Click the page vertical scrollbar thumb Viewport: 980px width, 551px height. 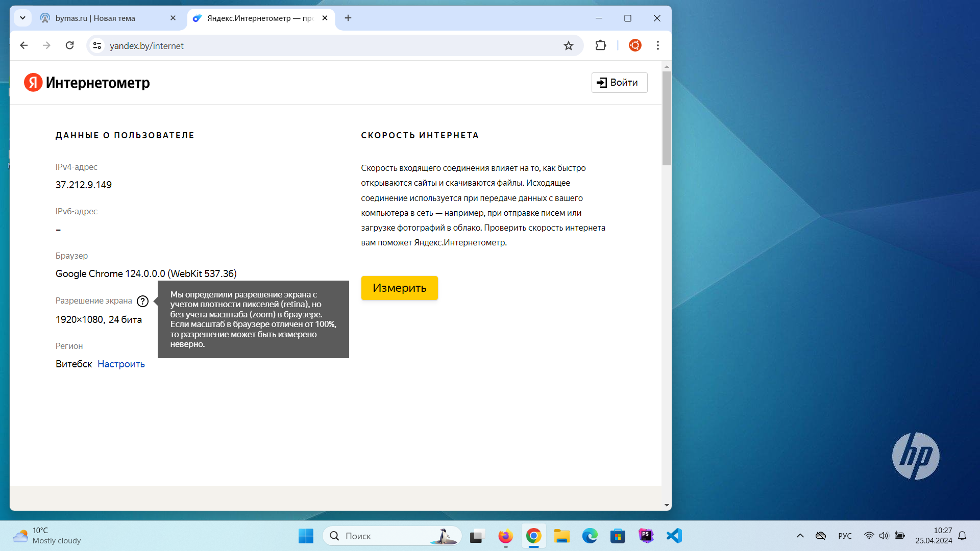pyautogui.click(x=667, y=118)
